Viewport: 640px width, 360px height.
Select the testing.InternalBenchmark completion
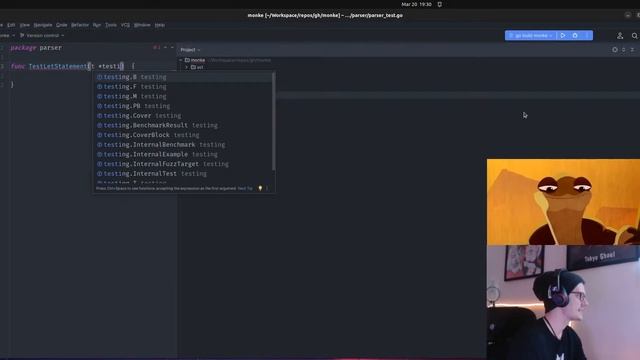(x=183, y=144)
